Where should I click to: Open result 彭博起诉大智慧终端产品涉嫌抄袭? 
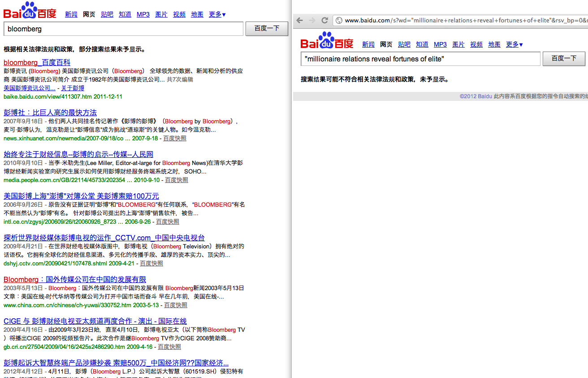(116, 363)
